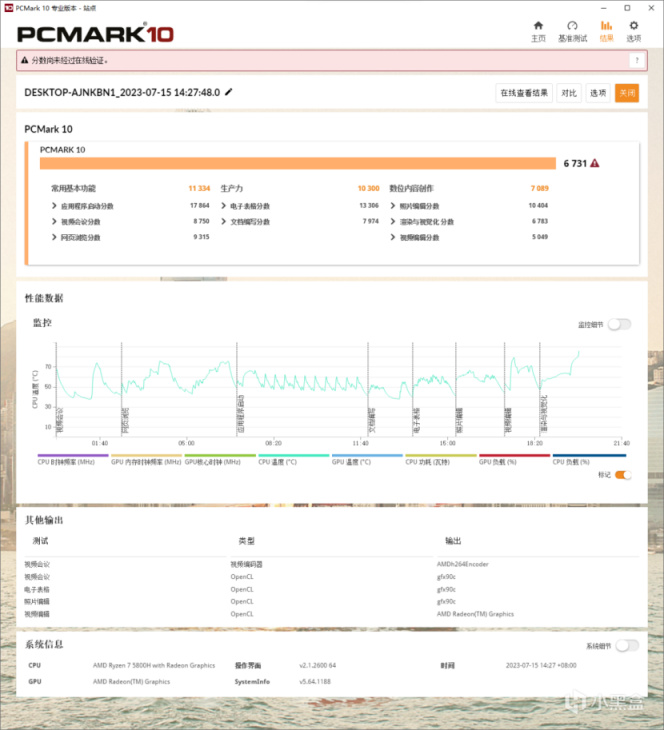Image resolution: width=664 pixels, height=730 pixels.
Task: Enable the 系统细节 switch
Action: point(627,646)
